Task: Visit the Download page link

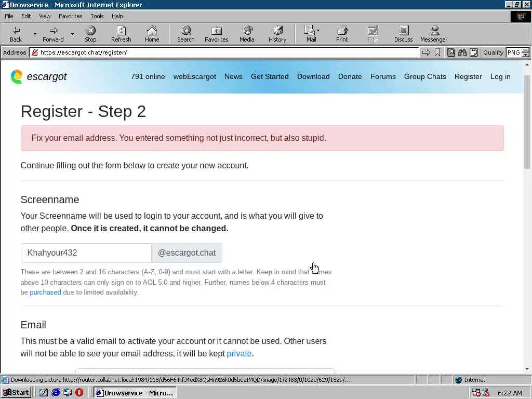Action: click(x=313, y=77)
